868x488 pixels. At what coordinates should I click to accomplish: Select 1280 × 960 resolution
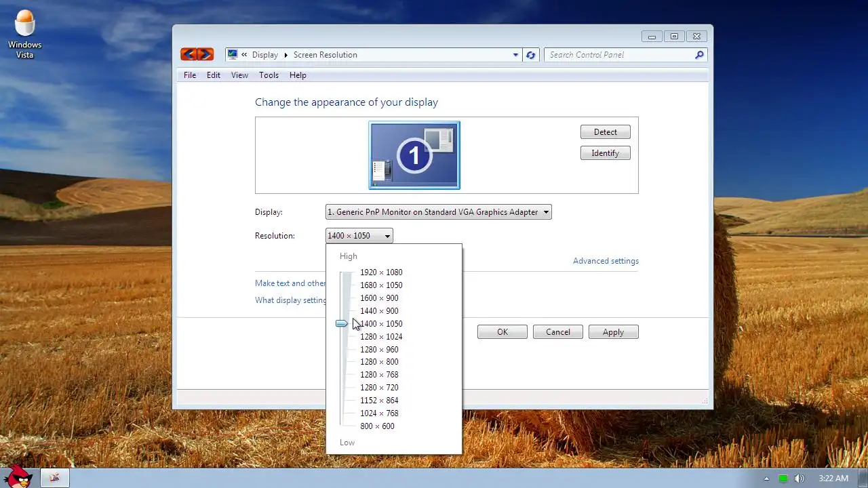click(x=379, y=350)
